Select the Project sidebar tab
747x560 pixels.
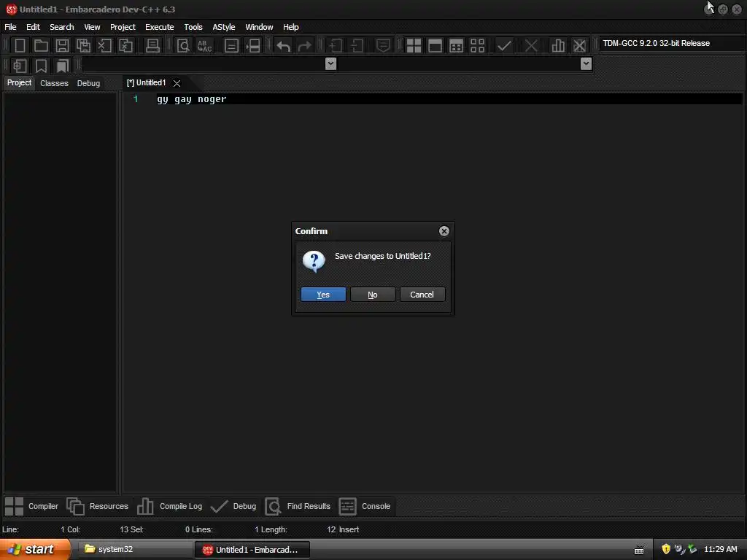[x=19, y=83]
